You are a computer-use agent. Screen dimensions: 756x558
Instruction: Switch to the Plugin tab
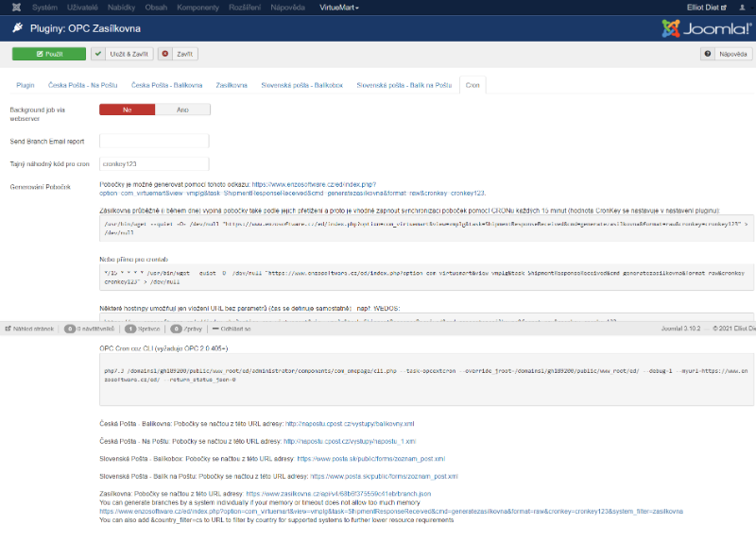(x=26, y=85)
